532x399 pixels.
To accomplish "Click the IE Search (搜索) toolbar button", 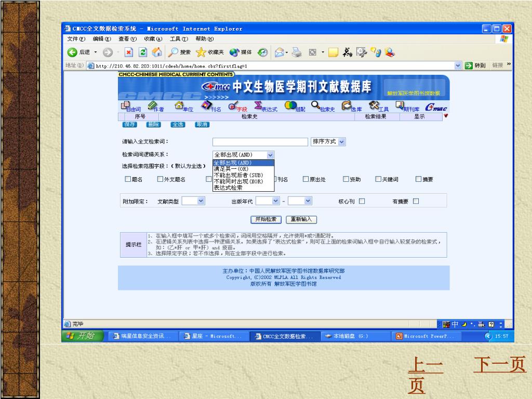I will click(x=180, y=52).
